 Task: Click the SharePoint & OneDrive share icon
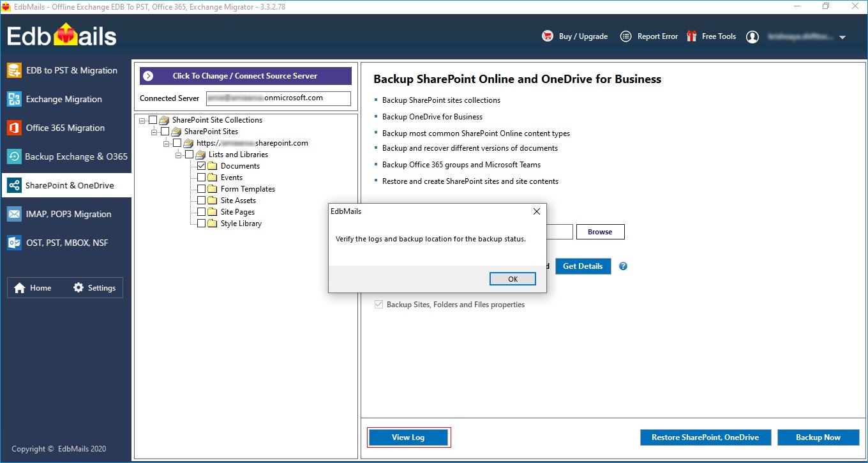coord(14,185)
